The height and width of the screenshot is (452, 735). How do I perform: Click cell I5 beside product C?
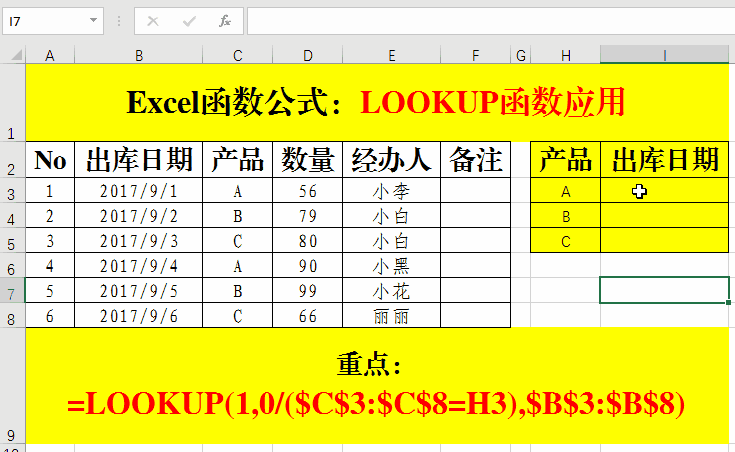pos(664,241)
